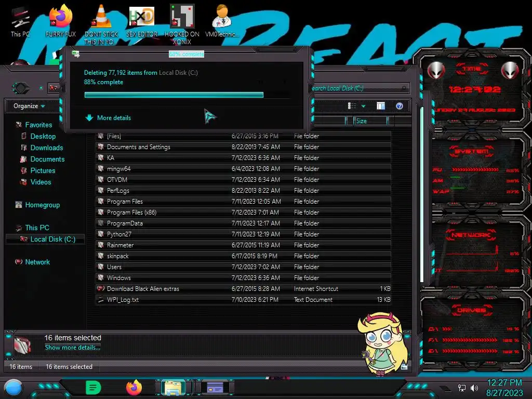Screen dimensions: 532x399
Task: Open view options dropdown arrow
Action: tap(363, 106)
